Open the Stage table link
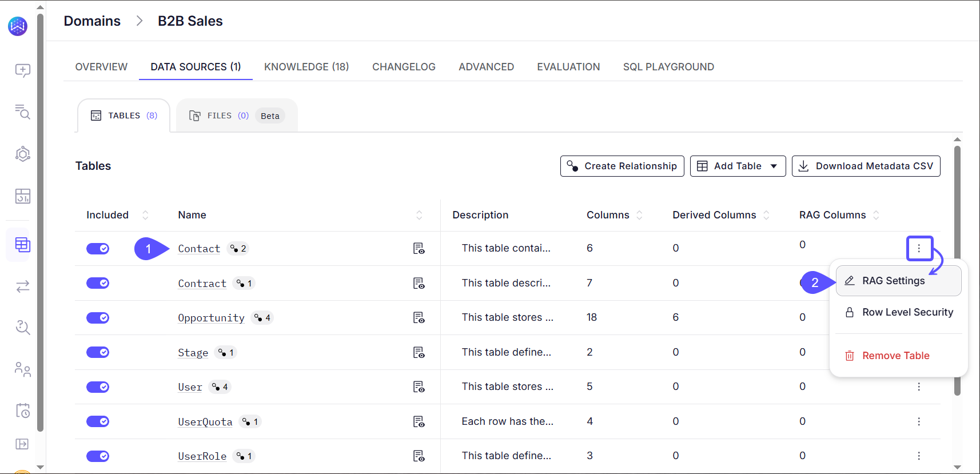980x474 pixels. (193, 353)
